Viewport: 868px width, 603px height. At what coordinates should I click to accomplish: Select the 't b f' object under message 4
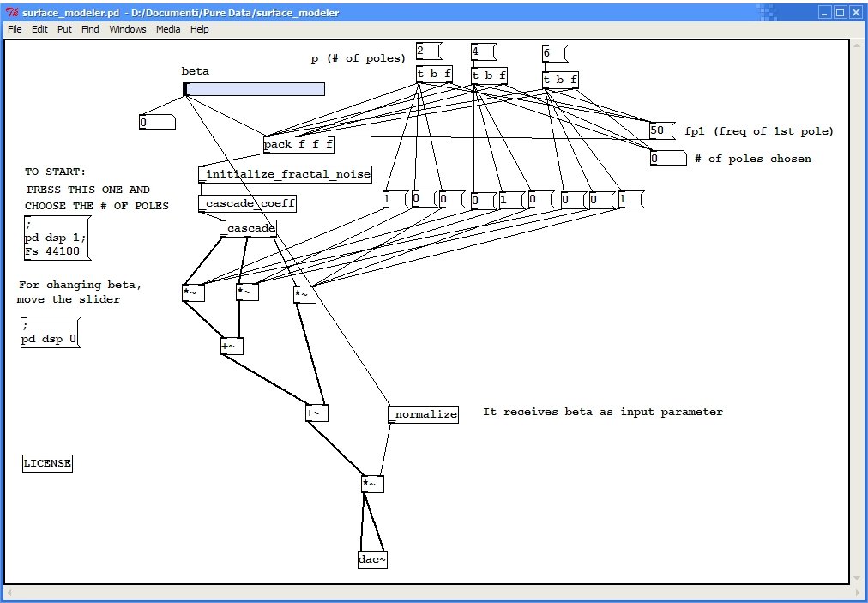[490, 75]
